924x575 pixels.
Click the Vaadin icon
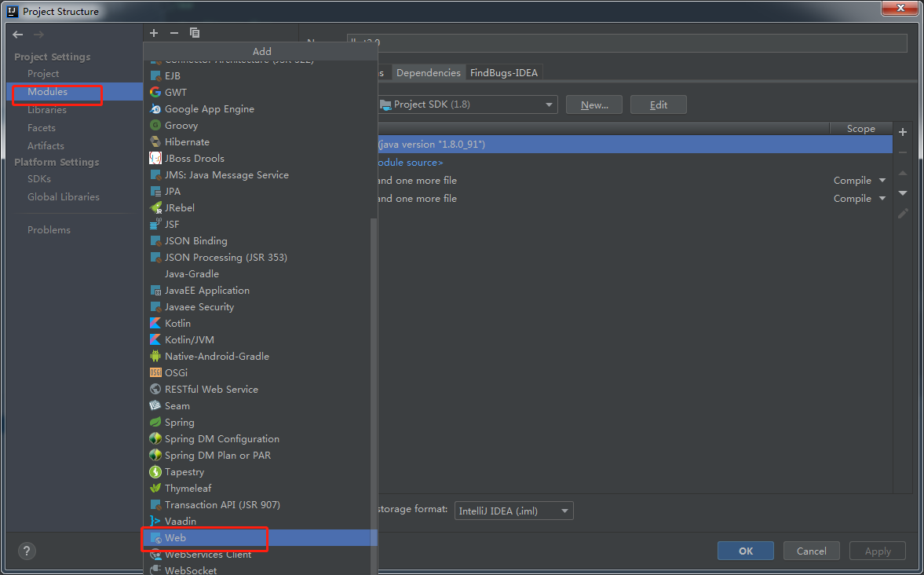click(x=155, y=522)
